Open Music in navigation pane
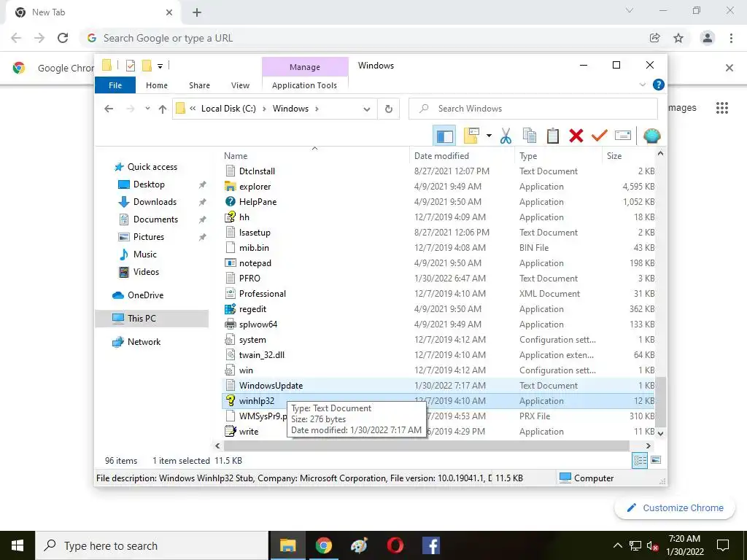747x560 pixels. coord(145,254)
